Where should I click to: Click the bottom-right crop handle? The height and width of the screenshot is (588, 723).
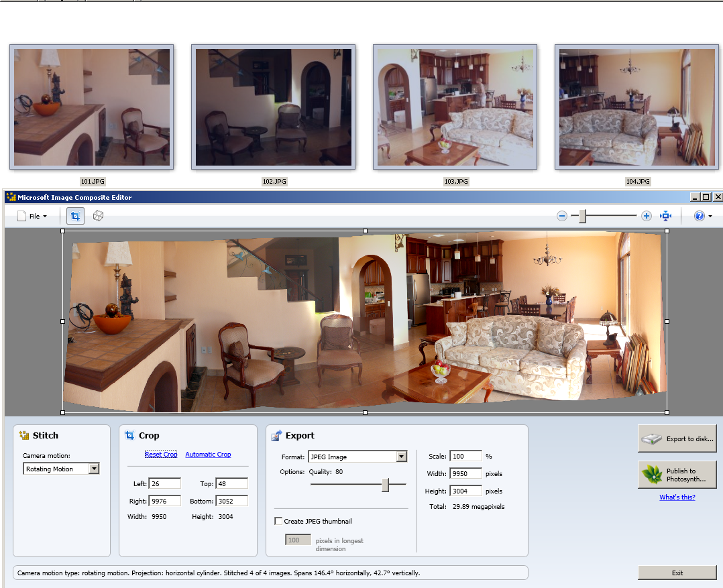pyautogui.click(x=667, y=413)
